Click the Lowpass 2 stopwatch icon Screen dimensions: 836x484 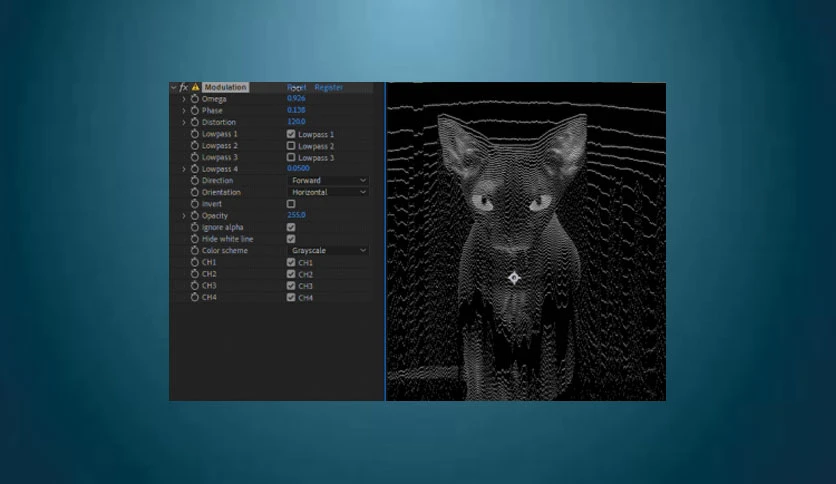(x=195, y=146)
